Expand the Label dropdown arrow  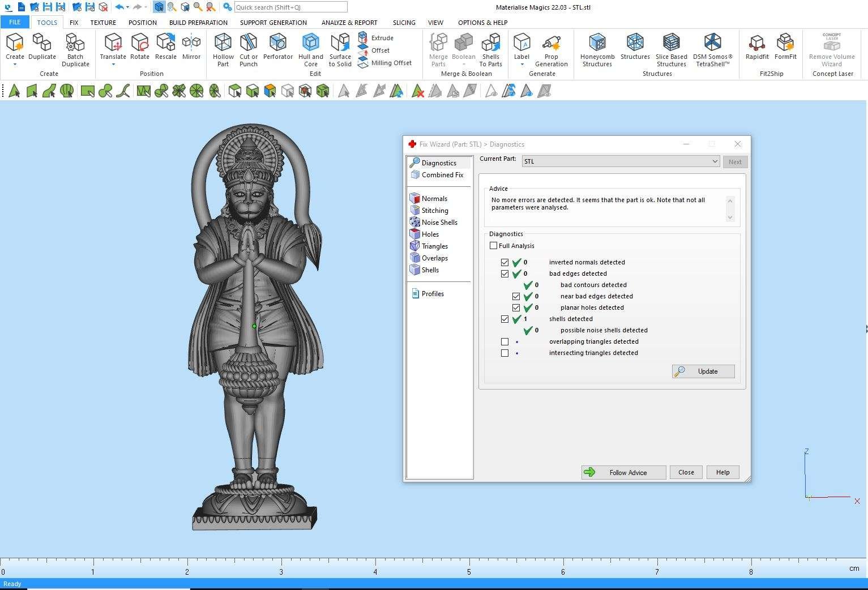point(521,65)
